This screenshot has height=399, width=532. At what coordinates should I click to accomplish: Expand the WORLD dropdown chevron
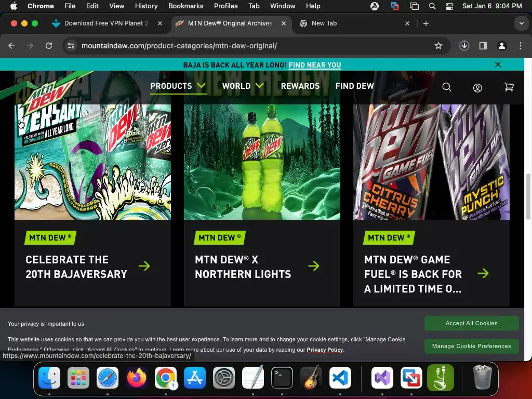(260, 86)
